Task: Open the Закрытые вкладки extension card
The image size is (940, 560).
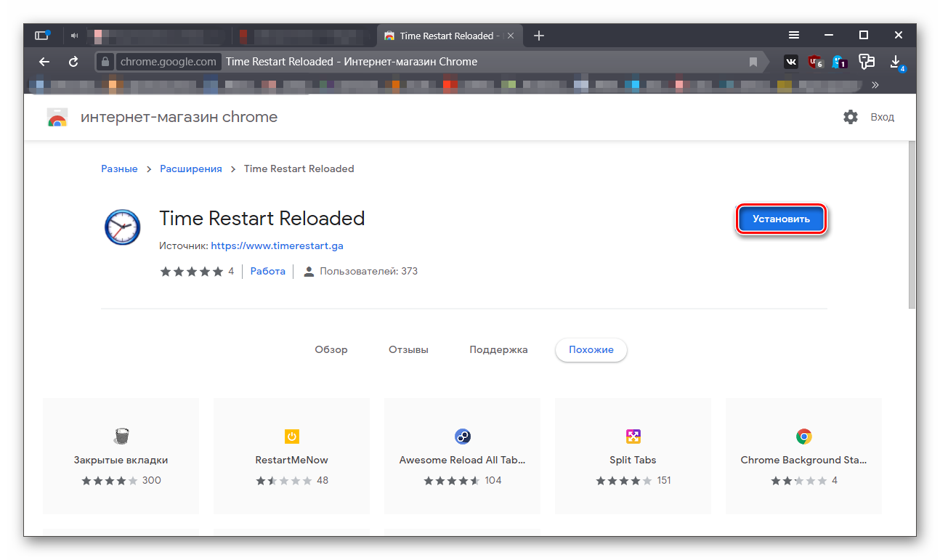Action: pos(121,456)
